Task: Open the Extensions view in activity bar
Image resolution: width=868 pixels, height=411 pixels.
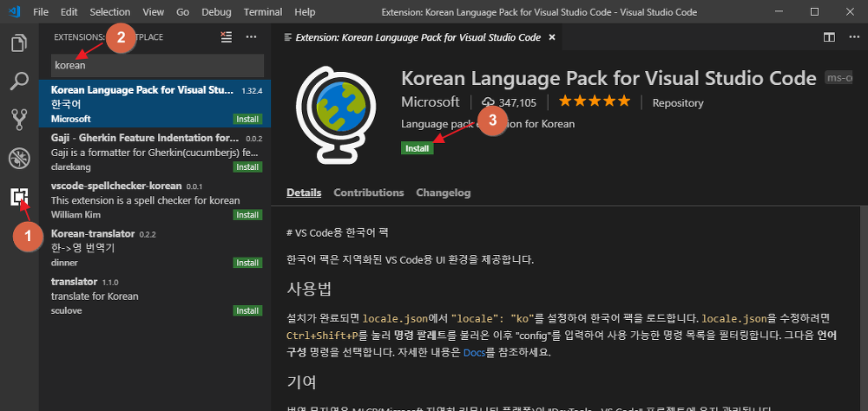Action: pos(19,197)
